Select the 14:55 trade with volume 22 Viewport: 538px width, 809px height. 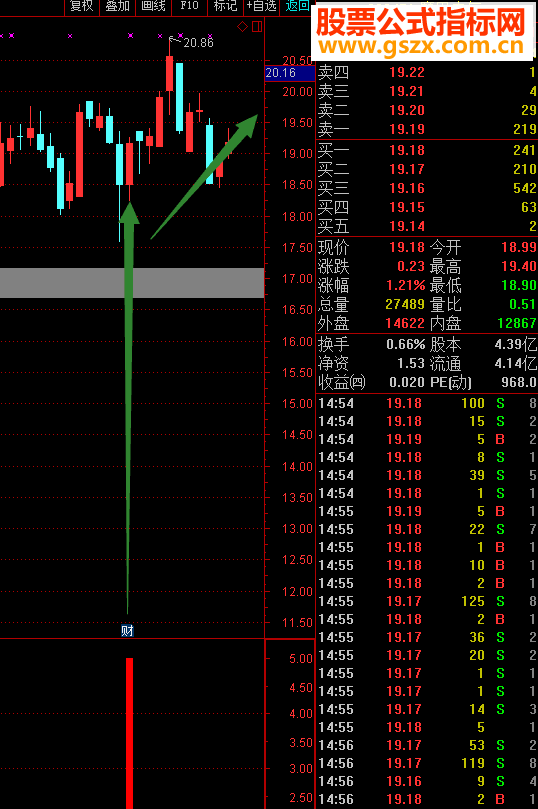point(427,529)
